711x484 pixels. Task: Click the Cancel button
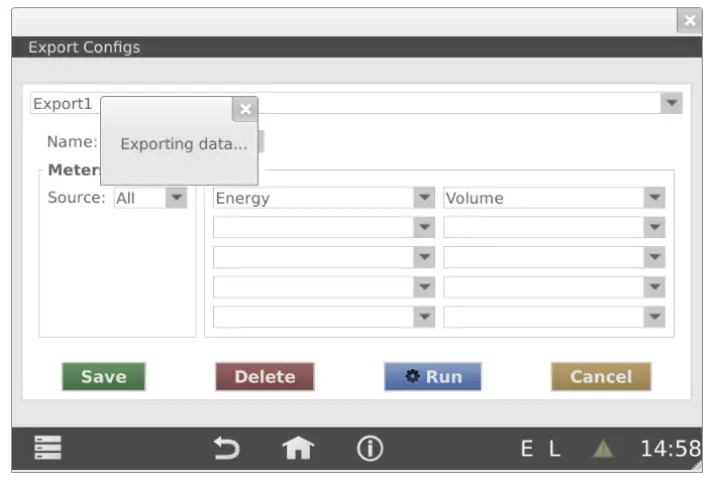pos(600,377)
